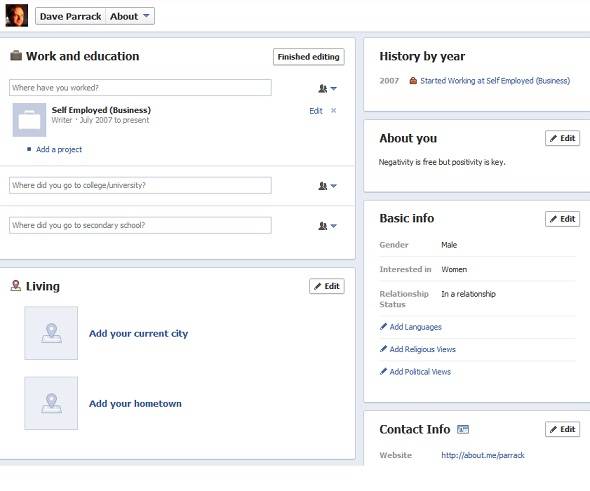The width and height of the screenshot is (590, 491).
Task: Click briefcase icon next to 2007 history entry
Action: coord(413,81)
